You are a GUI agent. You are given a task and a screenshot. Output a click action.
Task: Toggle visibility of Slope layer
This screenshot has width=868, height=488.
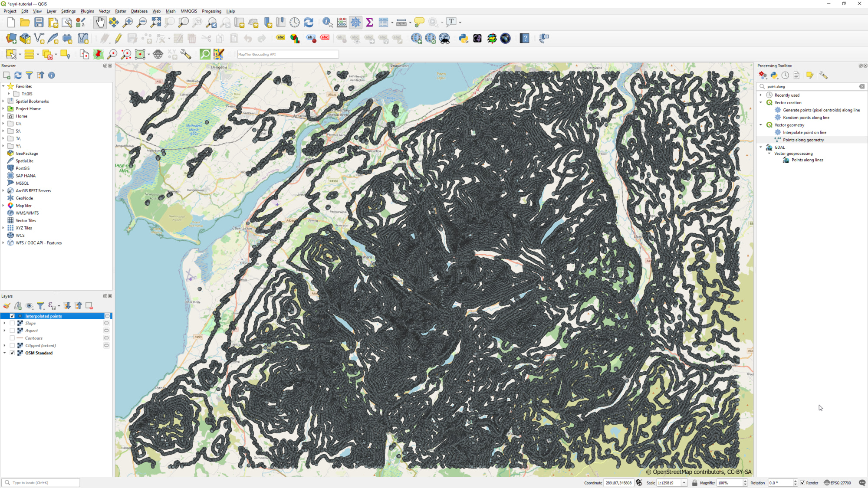[x=12, y=323]
